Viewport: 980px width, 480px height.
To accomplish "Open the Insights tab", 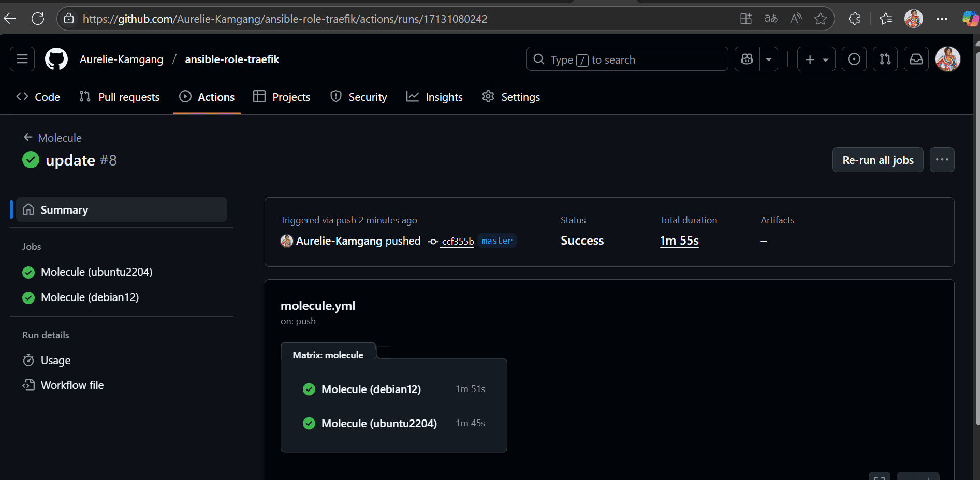I will [434, 97].
